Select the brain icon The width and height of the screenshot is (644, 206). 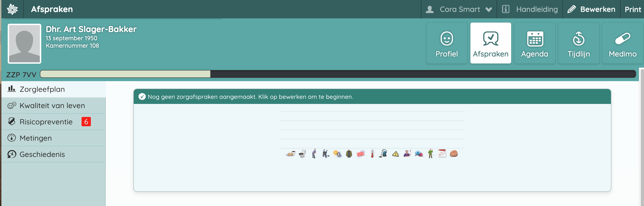click(x=453, y=154)
